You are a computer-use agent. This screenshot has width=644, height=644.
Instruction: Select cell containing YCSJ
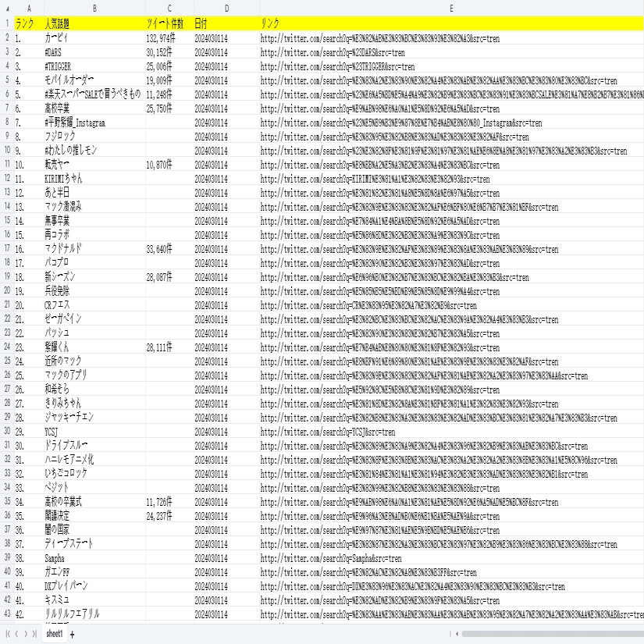click(94, 431)
